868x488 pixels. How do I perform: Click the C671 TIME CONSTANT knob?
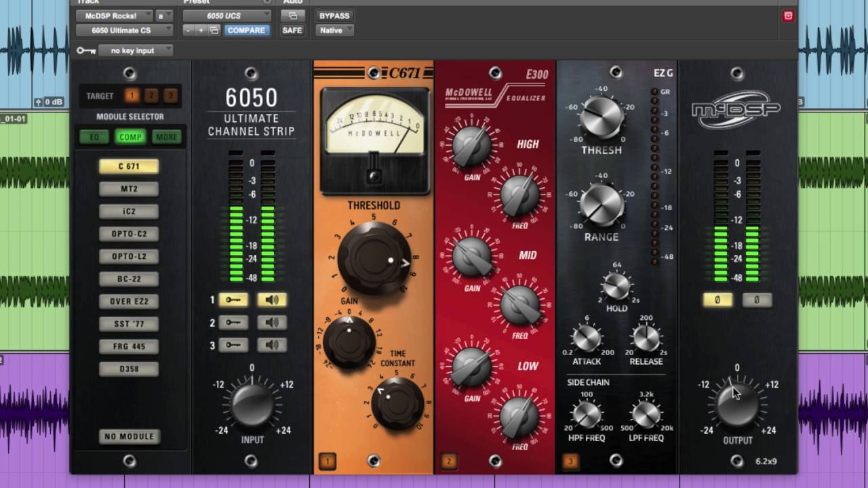pos(397,403)
